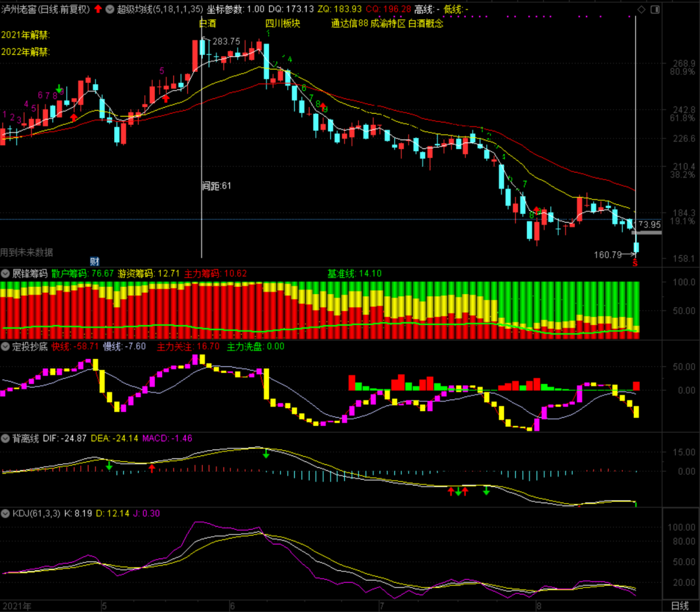Viewport: 700px width, 612px height.
Task: Click the DIF: -24.87 value
Action: [x=65, y=438]
